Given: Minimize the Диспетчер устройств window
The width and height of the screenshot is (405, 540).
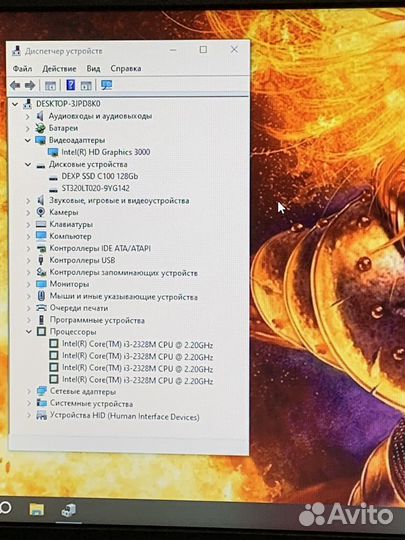Looking at the screenshot, I should click(173, 50).
